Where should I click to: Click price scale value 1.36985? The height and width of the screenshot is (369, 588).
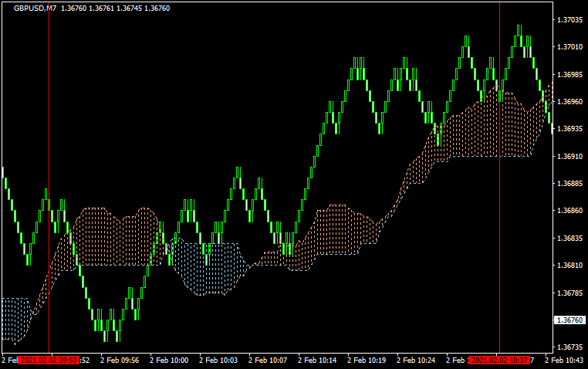[570, 74]
